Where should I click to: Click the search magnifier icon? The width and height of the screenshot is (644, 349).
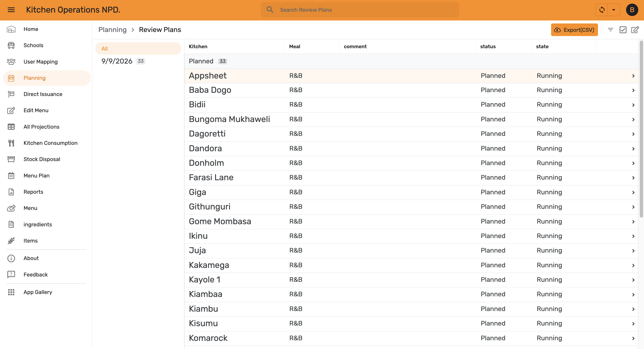(270, 10)
